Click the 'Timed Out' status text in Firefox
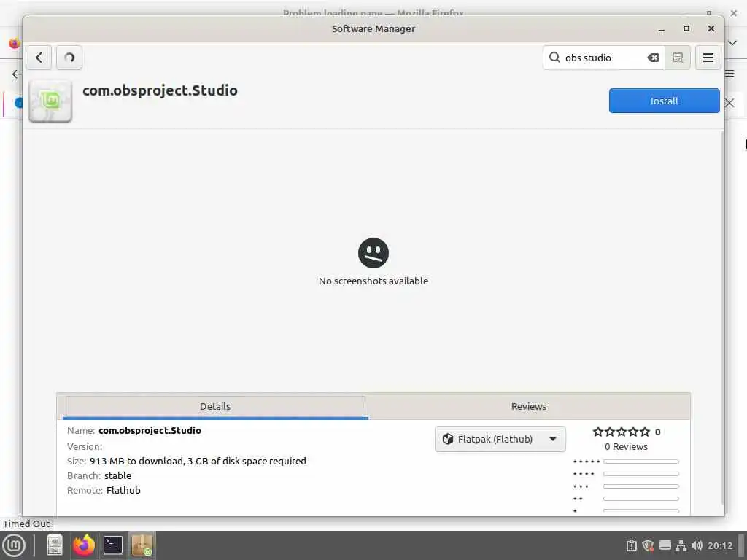 (26, 524)
